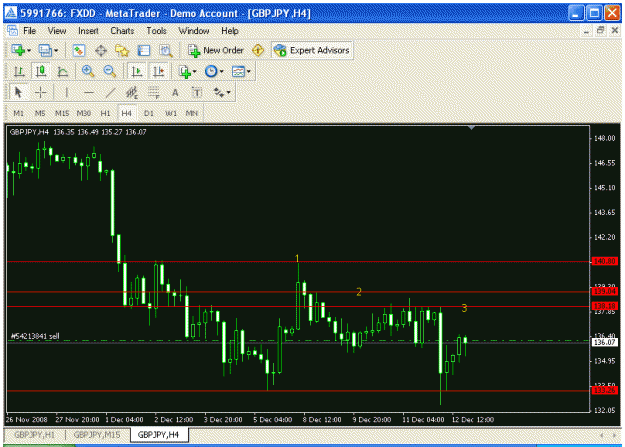Click the Templates icon

[238, 72]
